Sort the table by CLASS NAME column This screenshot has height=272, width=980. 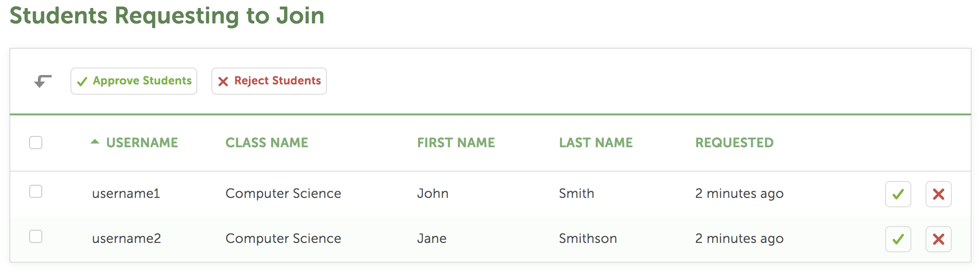tap(267, 143)
